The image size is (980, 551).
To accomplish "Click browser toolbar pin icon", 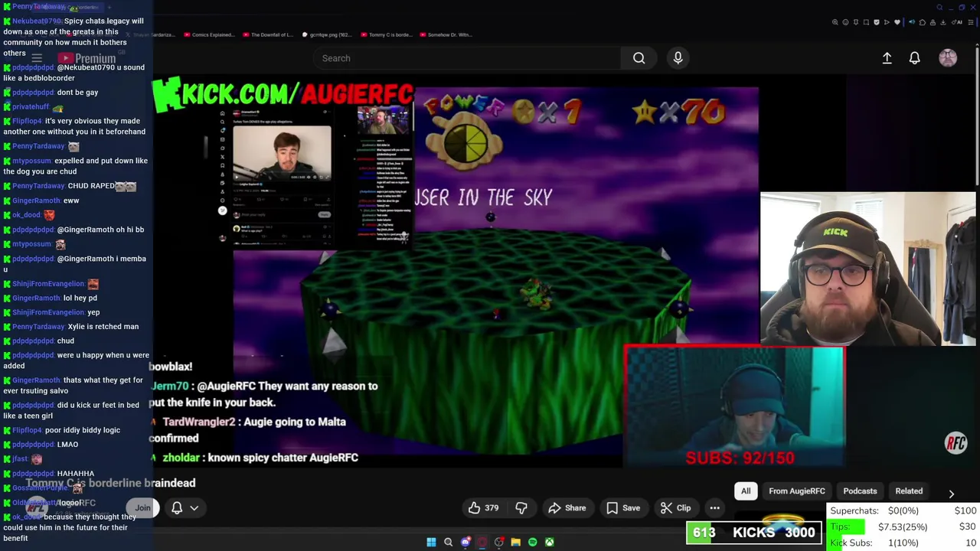I will tap(856, 22).
